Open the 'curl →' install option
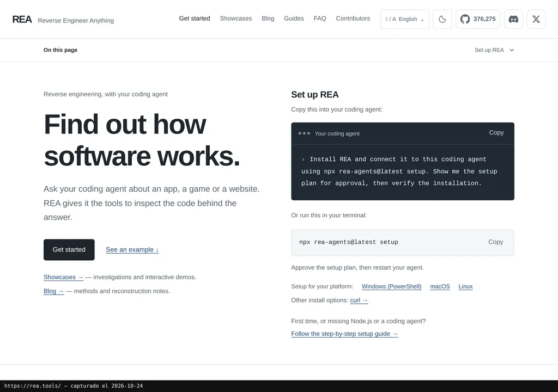 [x=359, y=300]
